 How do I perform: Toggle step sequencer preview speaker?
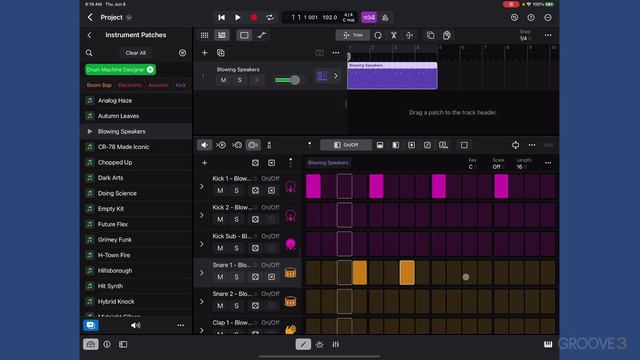coord(204,145)
